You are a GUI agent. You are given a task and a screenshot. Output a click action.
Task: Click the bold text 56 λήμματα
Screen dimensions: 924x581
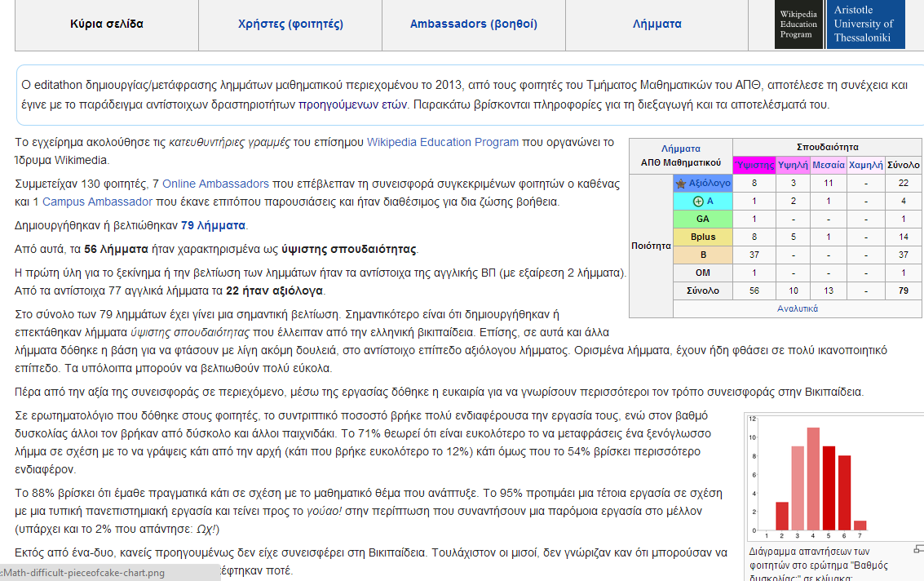click(116, 249)
